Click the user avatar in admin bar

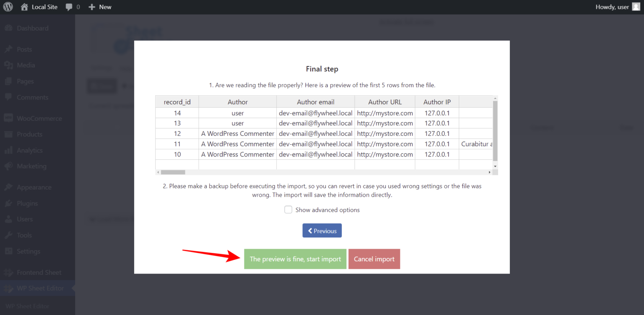[636, 7]
